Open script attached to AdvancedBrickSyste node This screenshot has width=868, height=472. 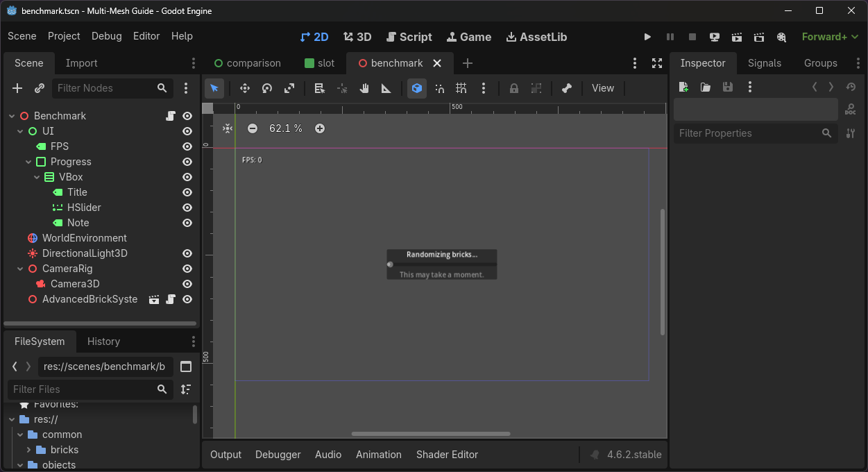171,299
